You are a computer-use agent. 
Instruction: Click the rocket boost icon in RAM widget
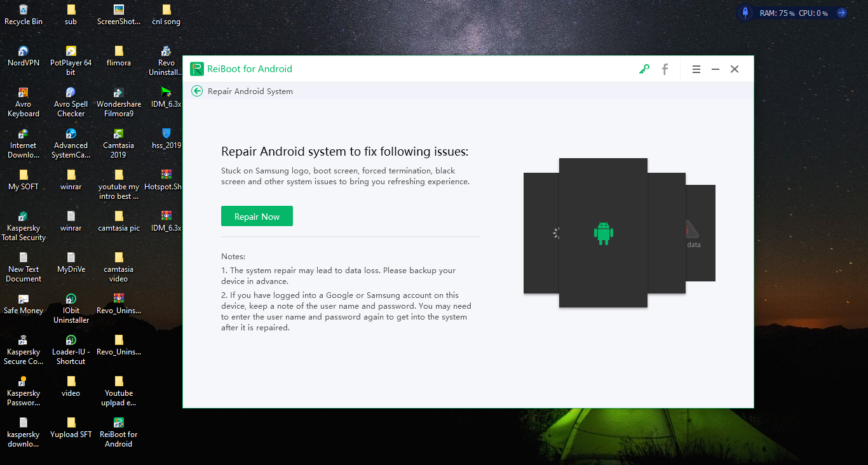click(x=746, y=13)
